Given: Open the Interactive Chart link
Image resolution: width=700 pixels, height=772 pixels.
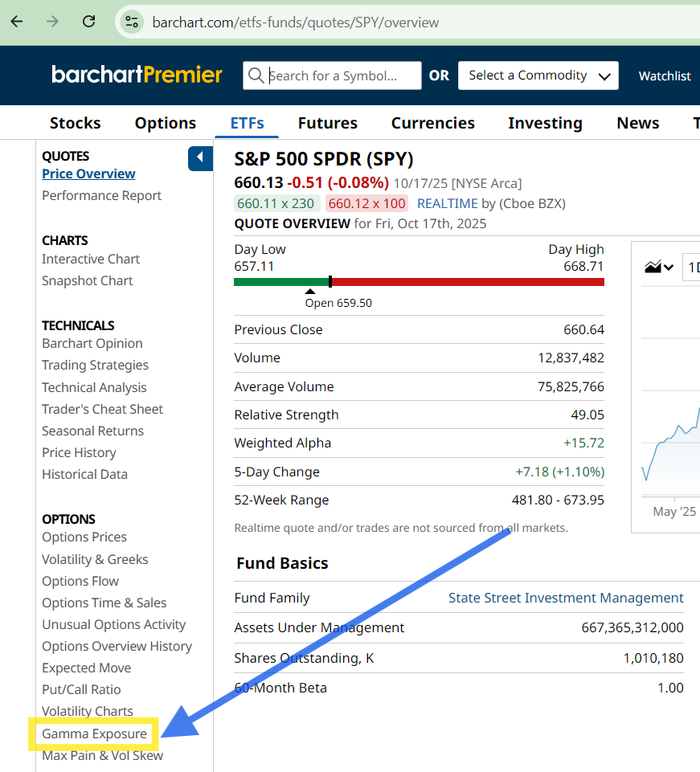Looking at the screenshot, I should [91, 259].
